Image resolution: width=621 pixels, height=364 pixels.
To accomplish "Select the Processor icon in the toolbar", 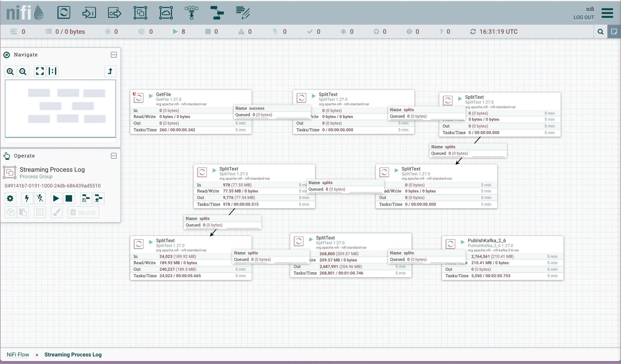I will [x=64, y=13].
